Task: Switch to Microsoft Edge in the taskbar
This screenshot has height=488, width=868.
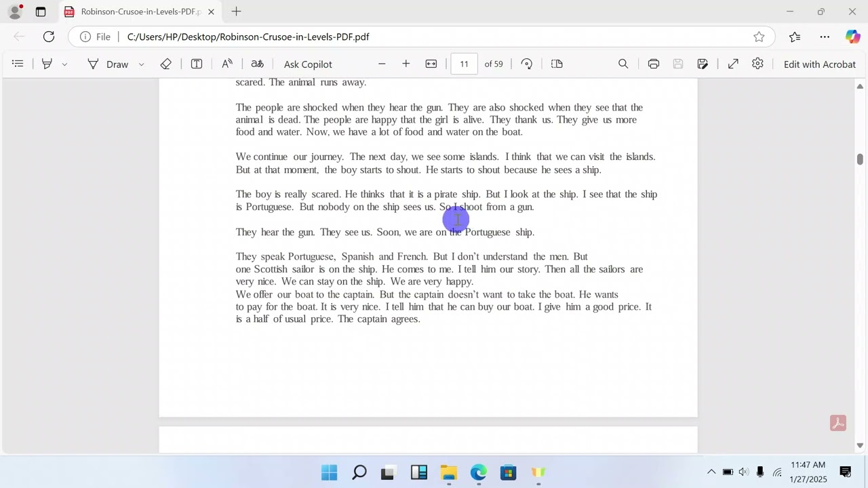Action: pos(479,472)
